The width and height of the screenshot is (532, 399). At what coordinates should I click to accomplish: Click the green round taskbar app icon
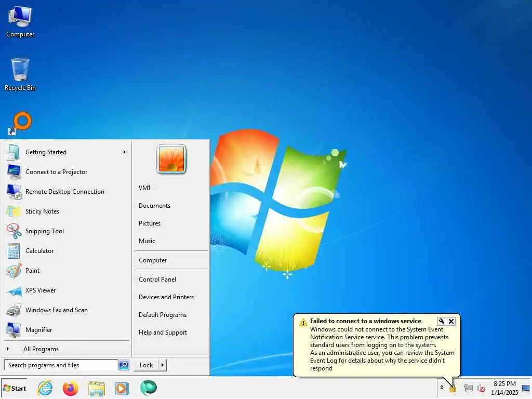[x=149, y=388]
